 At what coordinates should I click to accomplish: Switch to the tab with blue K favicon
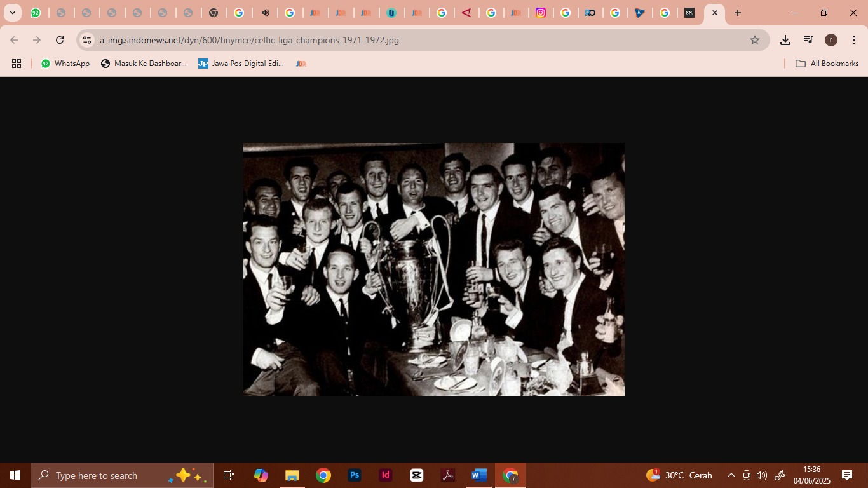[640, 13]
